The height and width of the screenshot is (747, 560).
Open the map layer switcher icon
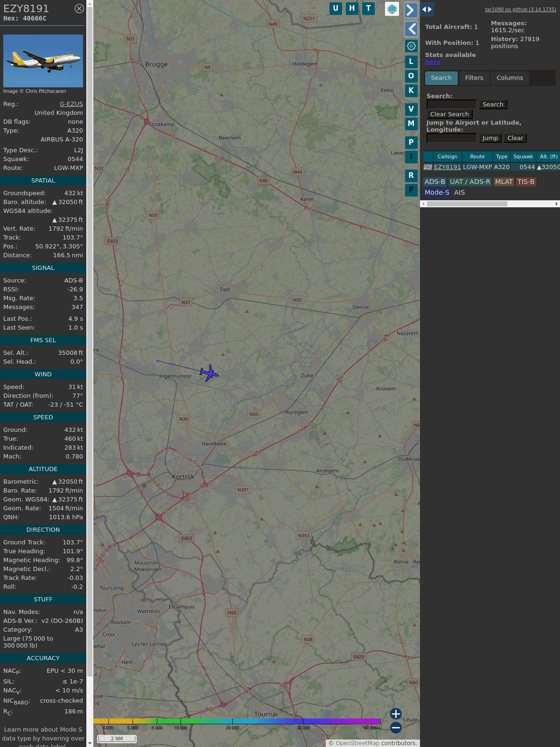coord(392,9)
